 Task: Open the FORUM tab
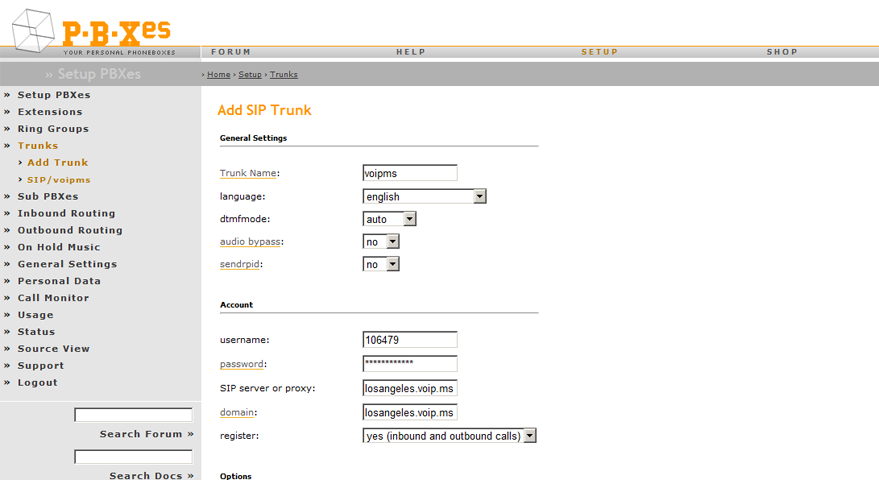click(x=230, y=52)
